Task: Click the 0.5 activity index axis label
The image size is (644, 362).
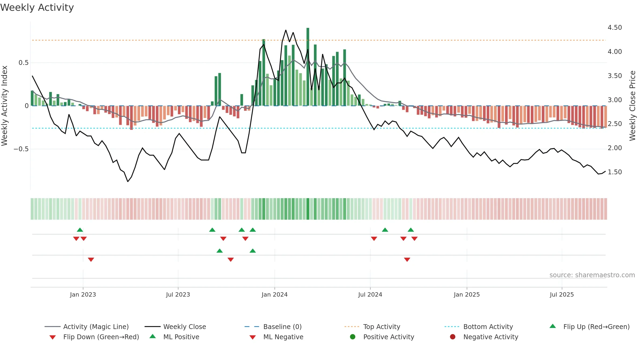Action: coord(23,63)
